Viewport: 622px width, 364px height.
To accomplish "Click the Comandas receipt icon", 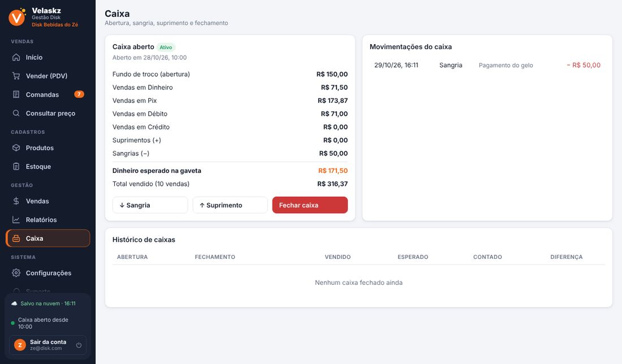I will pos(16,94).
